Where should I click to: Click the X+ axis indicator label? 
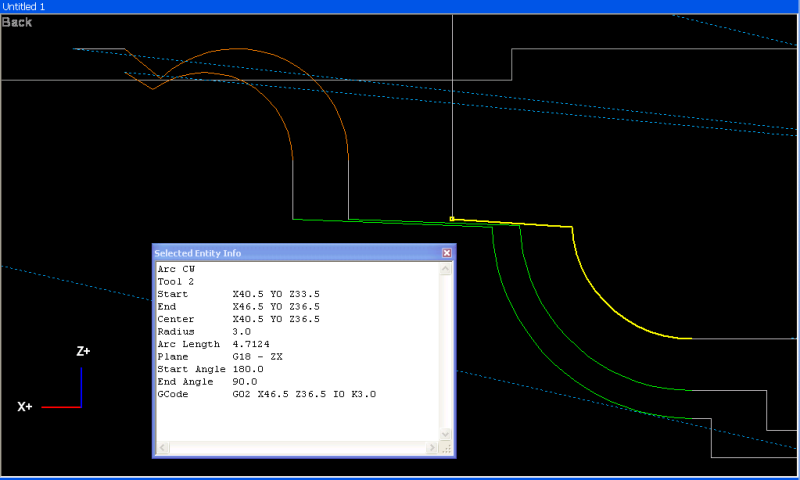24,407
